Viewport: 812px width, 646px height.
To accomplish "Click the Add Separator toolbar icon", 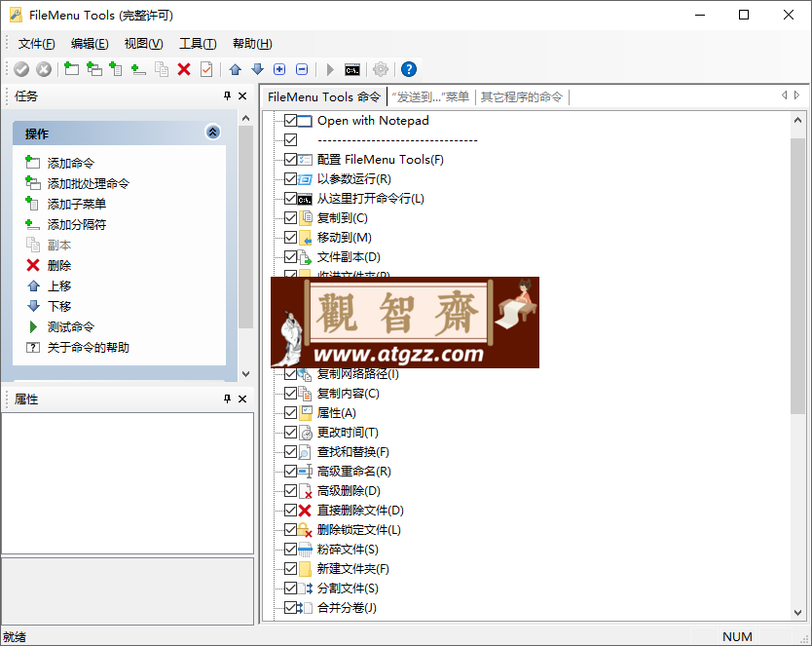I will 138,69.
